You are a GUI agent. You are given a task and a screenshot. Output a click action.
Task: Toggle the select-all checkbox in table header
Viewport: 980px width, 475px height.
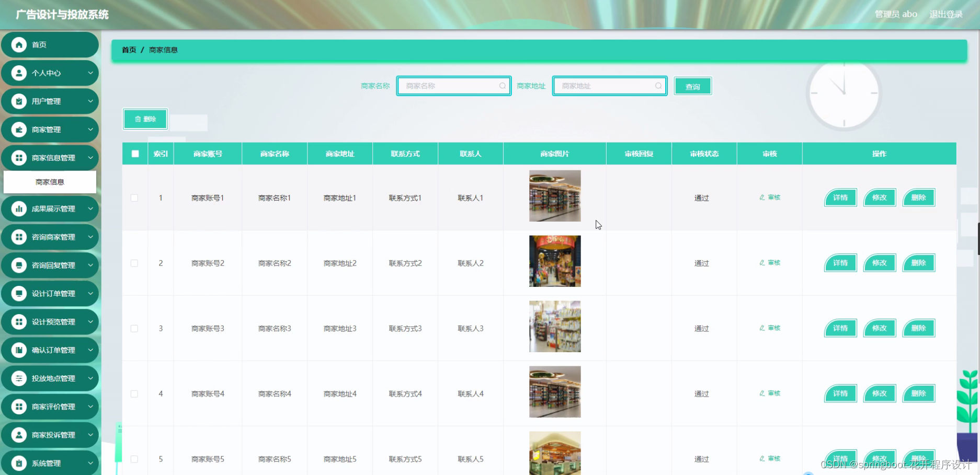pos(134,153)
